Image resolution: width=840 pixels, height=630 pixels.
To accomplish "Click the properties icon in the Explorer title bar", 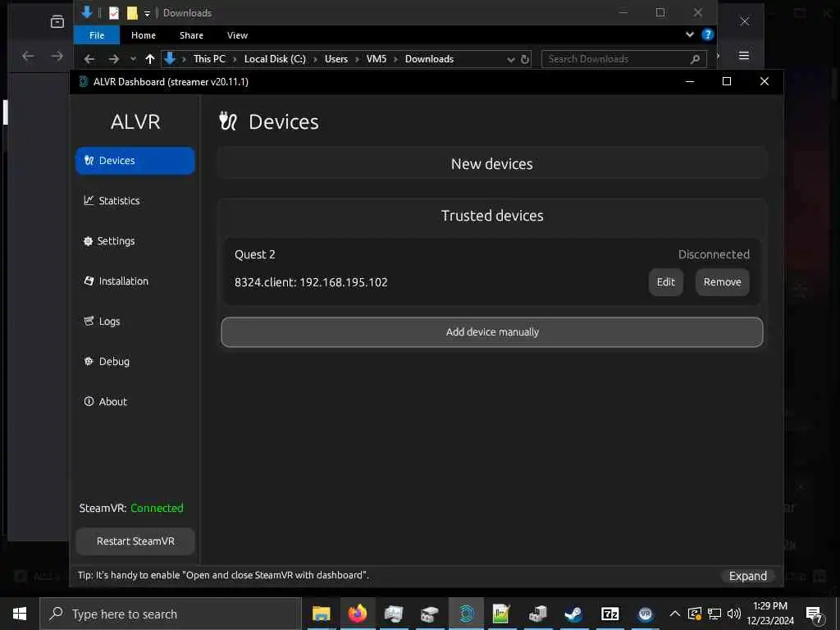I will click(113, 13).
